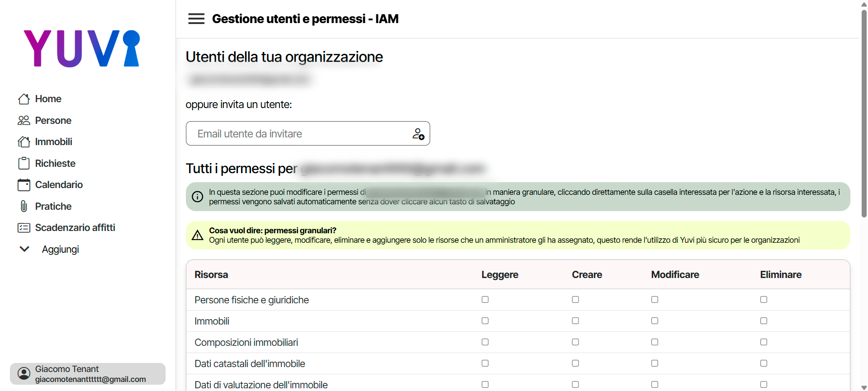This screenshot has height=391, width=868.
Task: Open the Immobili menu item
Action: (x=53, y=142)
